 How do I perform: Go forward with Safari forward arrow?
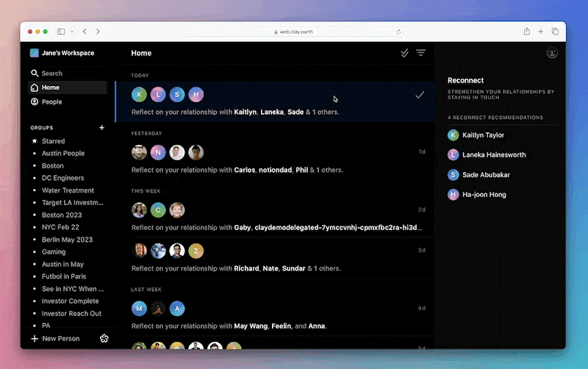coord(98,32)
